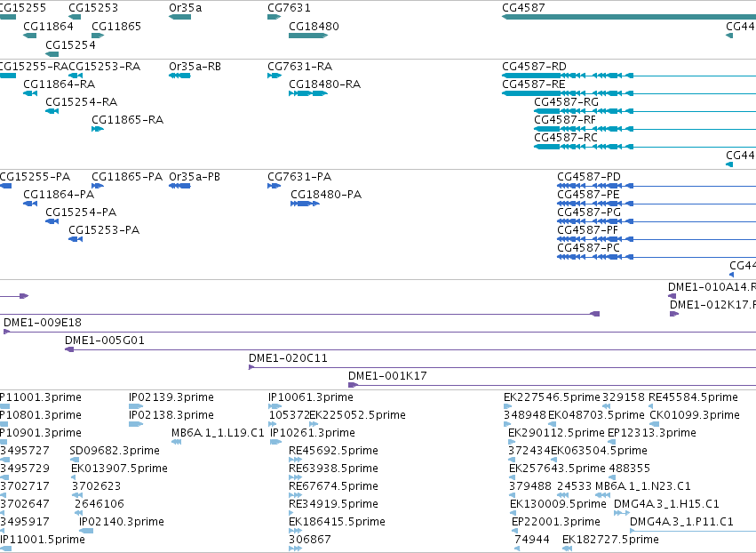Select the CG18480-PA protein label
The image size is (756, 553).
click(x=326, y=195)
